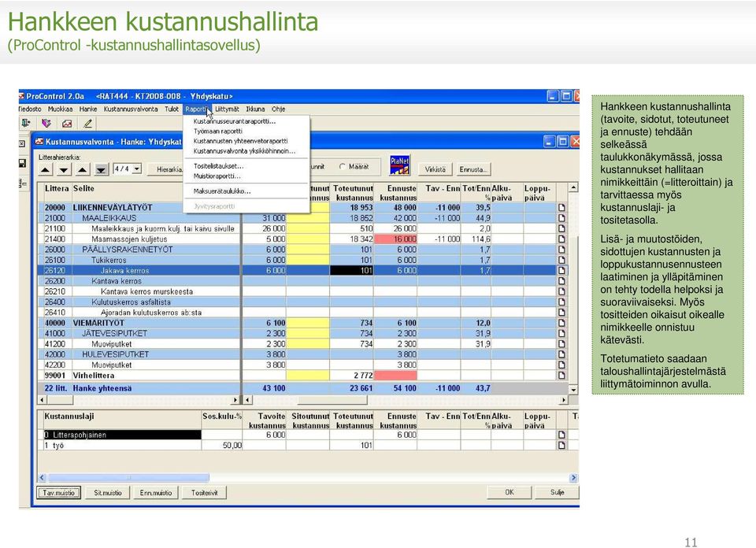The height and width of the screenshot is (548, 756).
Task: Open the Liittymät menu
Action: 227,109
